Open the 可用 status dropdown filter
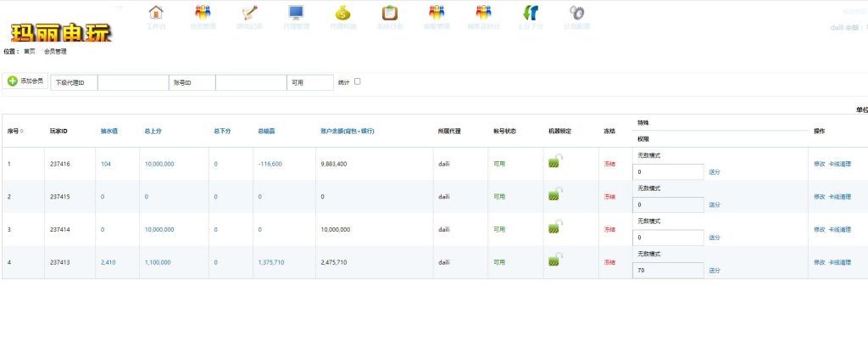The width and height of the screenshot is (868, 353). pyautogui.click(x=310, y=82)
